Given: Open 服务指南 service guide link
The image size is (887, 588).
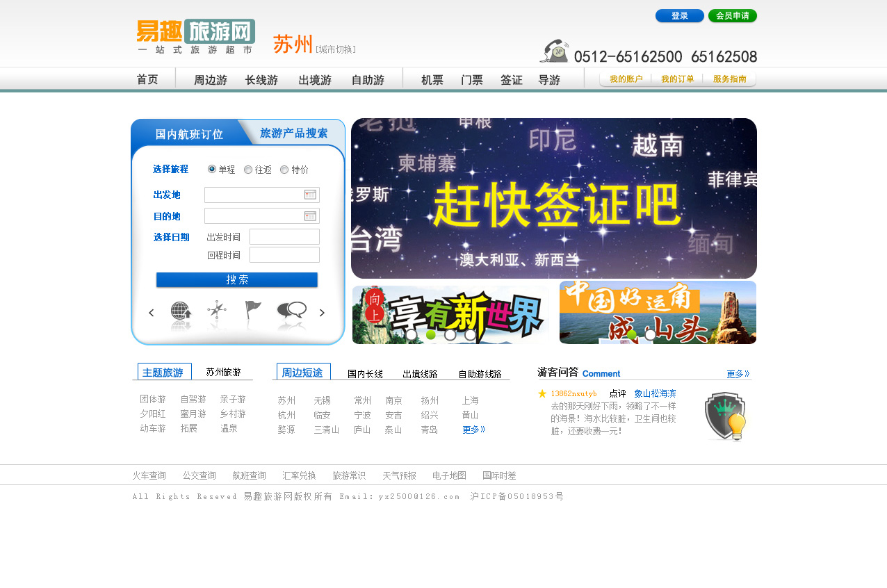Looking at the screenshot, I should click(730, 79).
